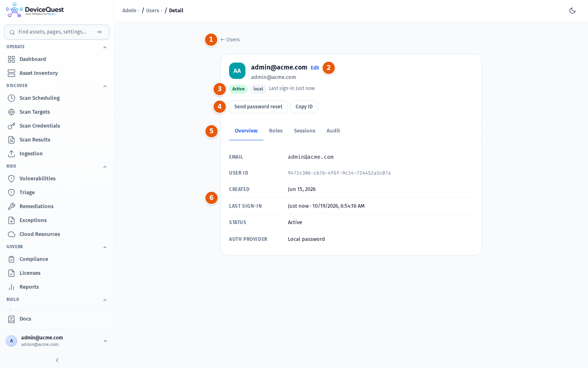Click the Edit link beside the username
The height and width of the screenshot is (368, 588).
tap(315, 68)
